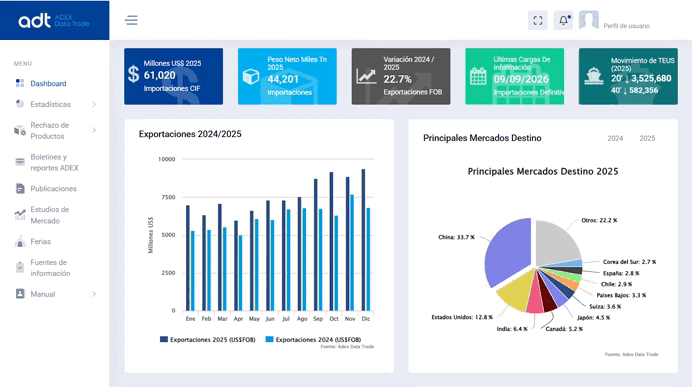This screenshot has height=388, width=692.
Task: Click the trend chart icon on Variación card
Action: point(366,76)
